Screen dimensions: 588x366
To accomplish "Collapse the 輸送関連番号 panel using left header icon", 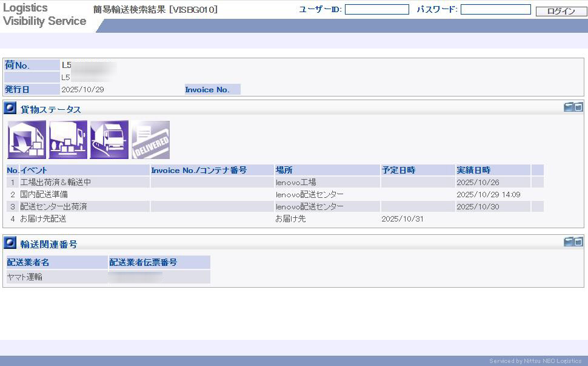I will coord(569,242).
